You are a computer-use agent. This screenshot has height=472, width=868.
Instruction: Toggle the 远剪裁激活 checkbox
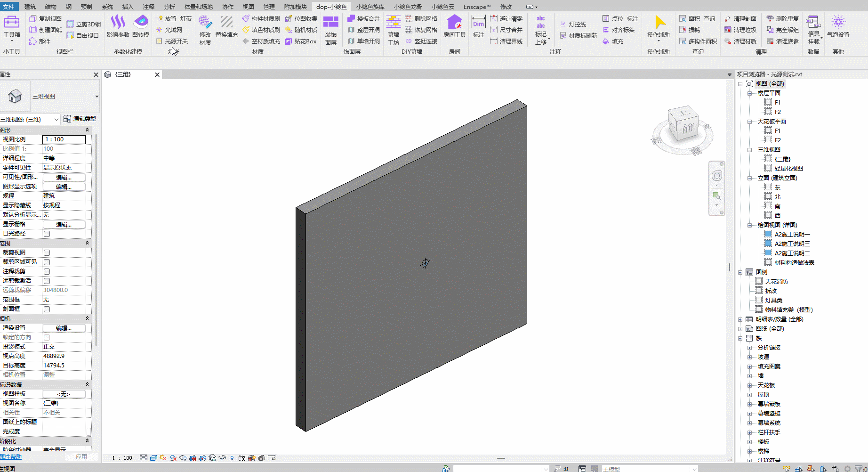47,281
